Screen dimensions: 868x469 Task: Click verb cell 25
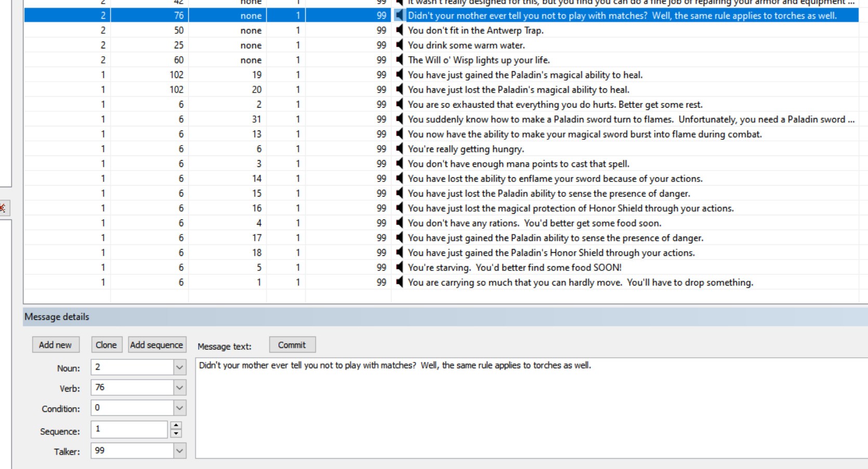(x=150, y=45)
